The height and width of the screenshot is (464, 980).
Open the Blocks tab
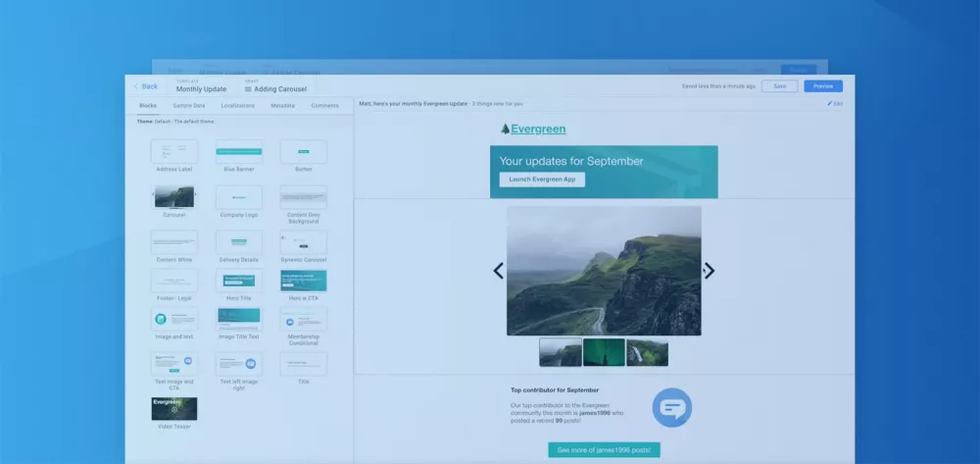pyautogui.click(x=148, y=106)
